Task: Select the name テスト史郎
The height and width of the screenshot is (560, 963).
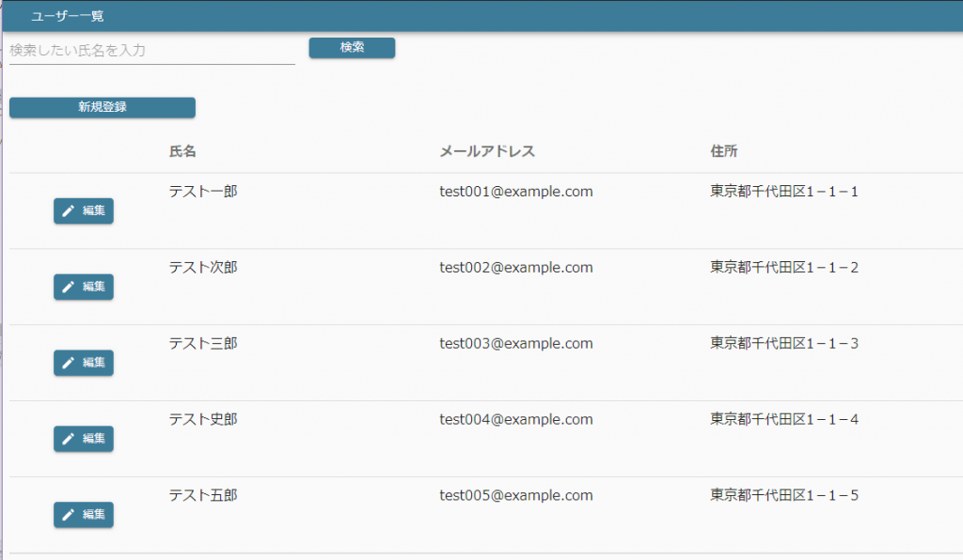Action: 203,420
